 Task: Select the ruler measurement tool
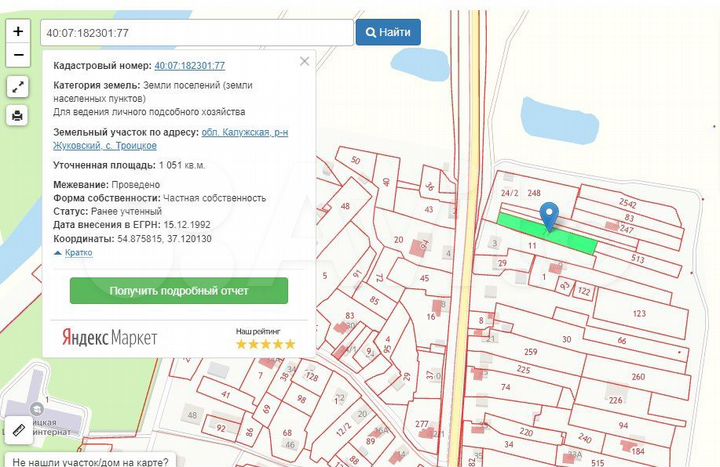pyautogui.click(x=19, y=430)
